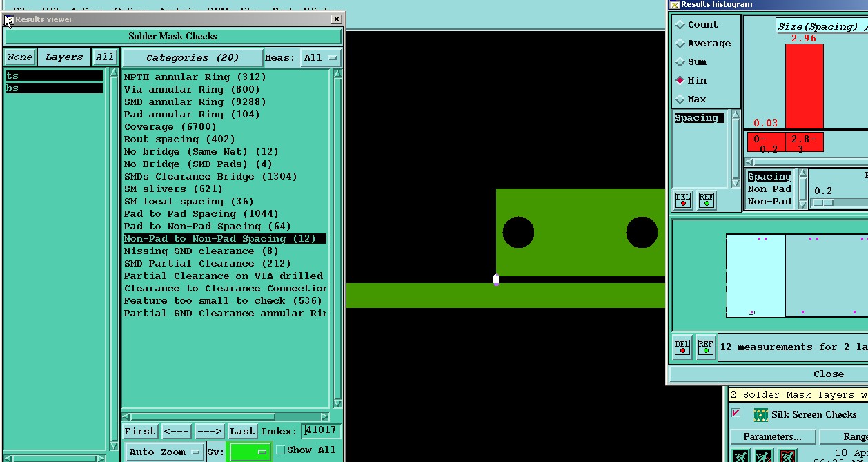Click REF icon beside measurements status text
The height and width of the screenshot is (462, 868).
point(705,347)
